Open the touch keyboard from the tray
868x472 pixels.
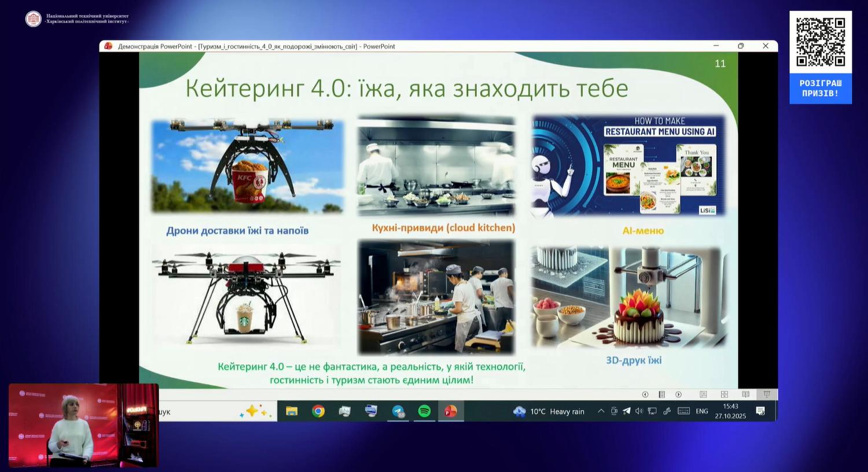(683, 411)
